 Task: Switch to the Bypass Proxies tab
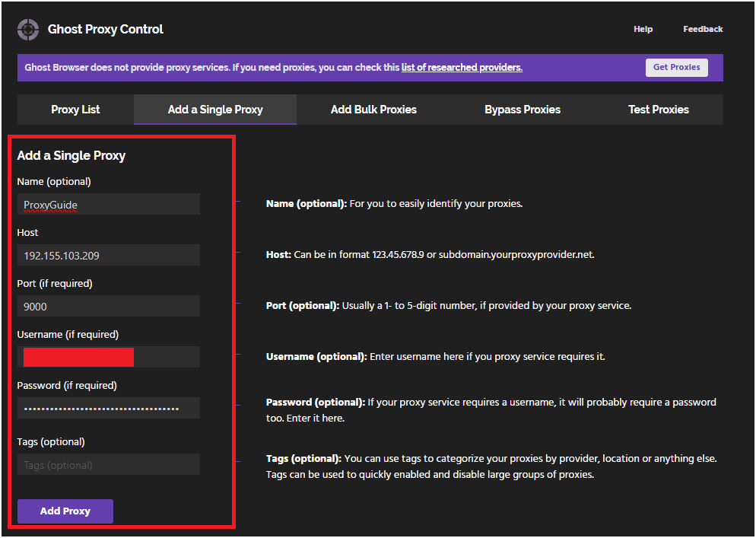(x=523, y=109)
